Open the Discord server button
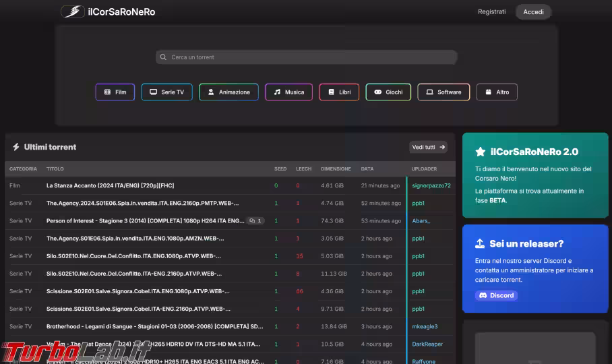The image size is (612, 364). tap(497, 295)
